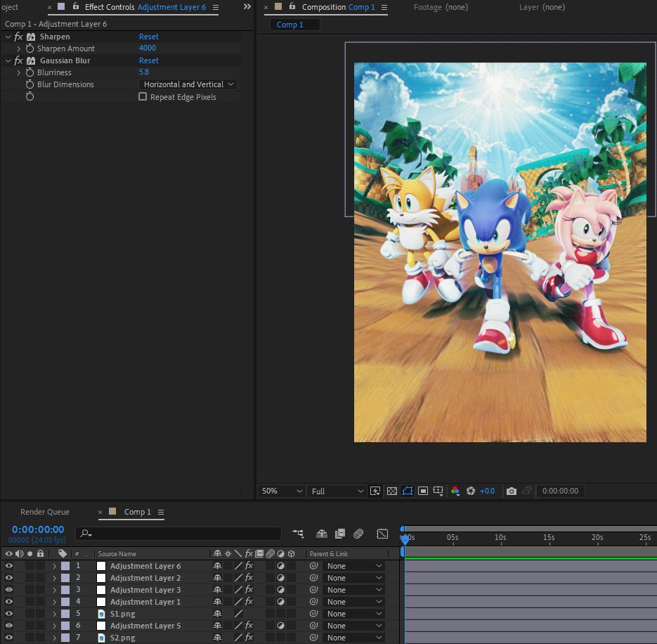Image resolution: width=657 pixels, height=644 pixels.
Task: Toggle the Gaussian Blur fx switch
Action: coord(18,60)
